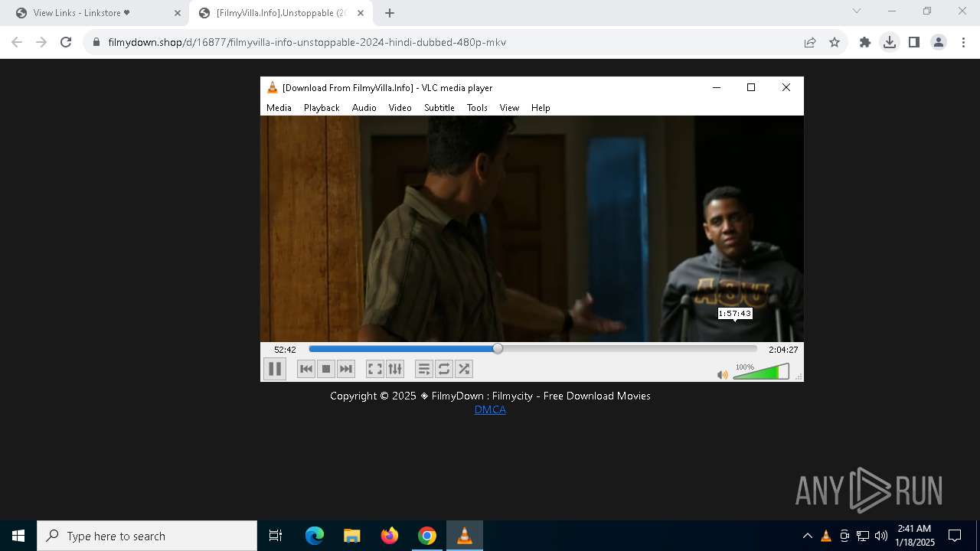Close the VLC media player window
The height and width of the screenshot is (551, 980).
(x=786, y=87)
